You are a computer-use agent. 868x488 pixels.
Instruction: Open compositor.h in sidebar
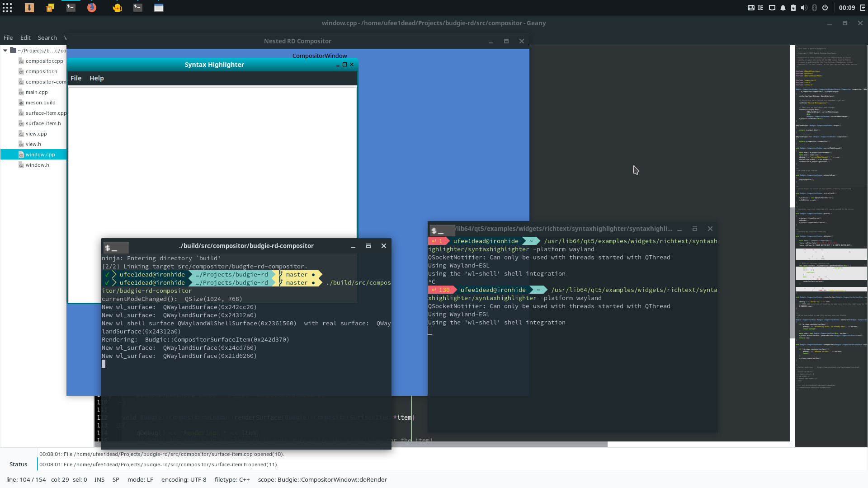tap(41, 71)
